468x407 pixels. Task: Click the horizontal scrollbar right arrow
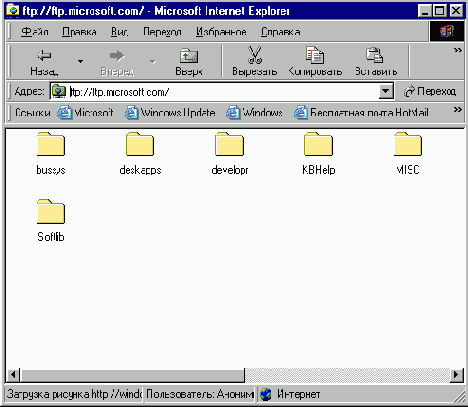click(456, 375)
